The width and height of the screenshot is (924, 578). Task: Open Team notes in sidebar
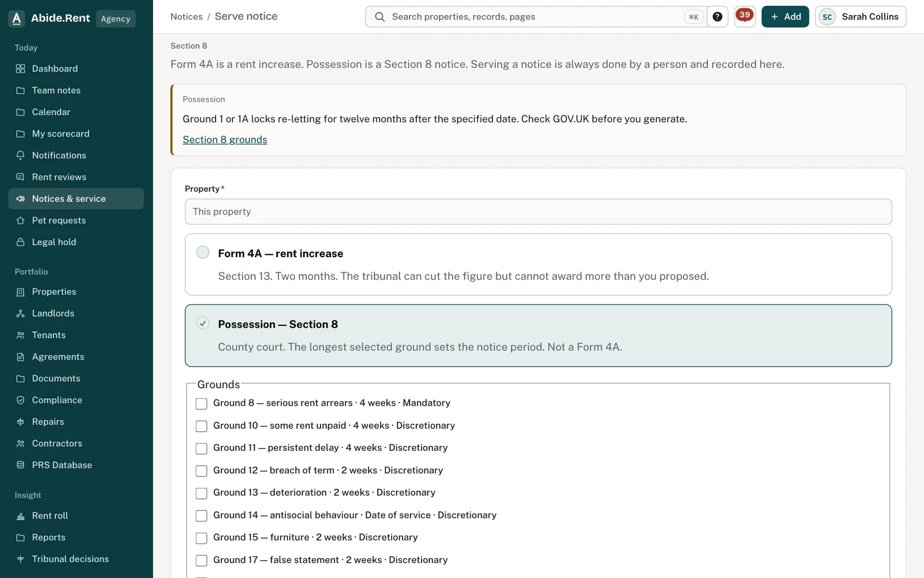coord(76,90)
